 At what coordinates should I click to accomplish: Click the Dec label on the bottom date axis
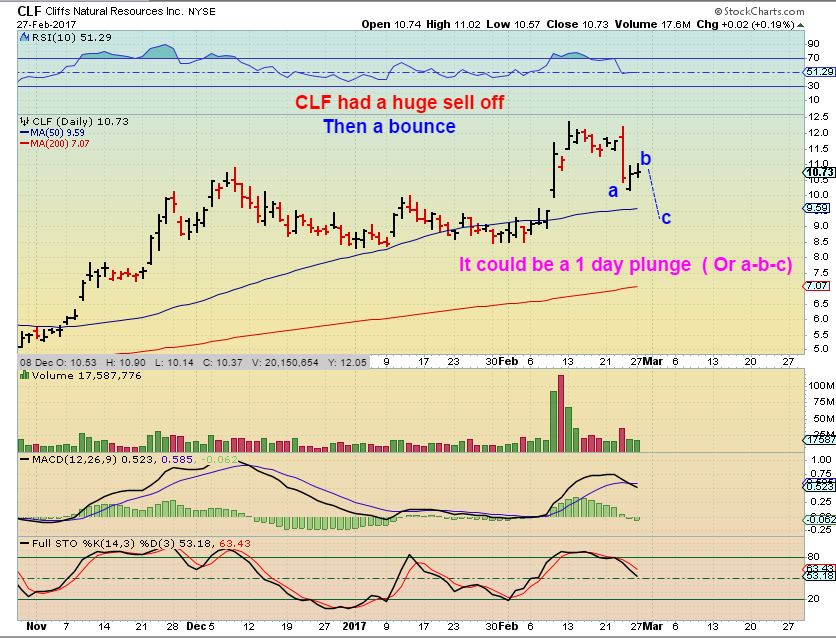pyautogui.click(x=196, y=626)
